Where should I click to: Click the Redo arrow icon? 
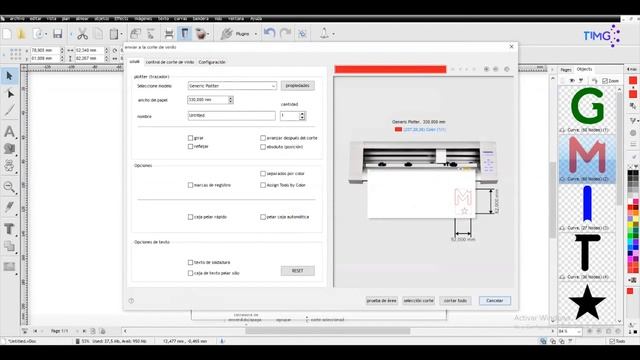(x=285, y=33)
